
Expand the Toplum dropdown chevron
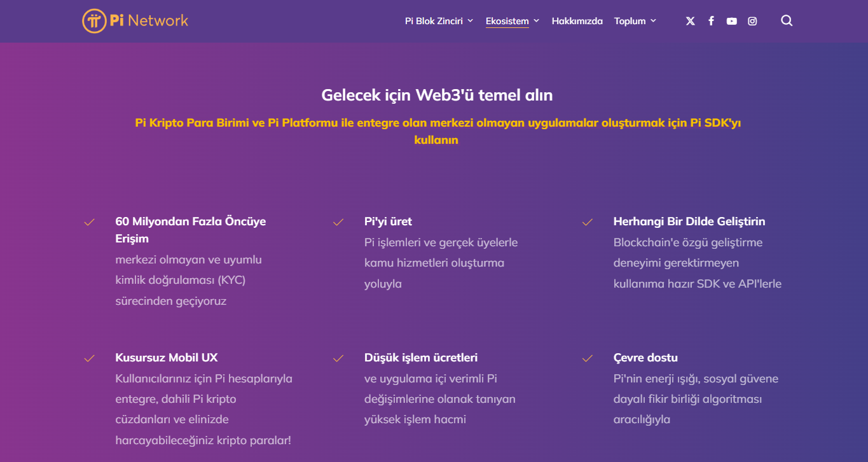(653, 21)
